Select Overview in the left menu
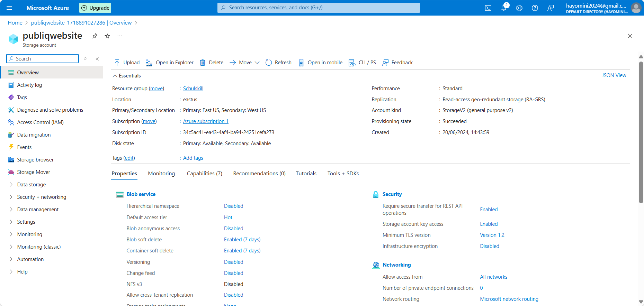 [52, 73]
